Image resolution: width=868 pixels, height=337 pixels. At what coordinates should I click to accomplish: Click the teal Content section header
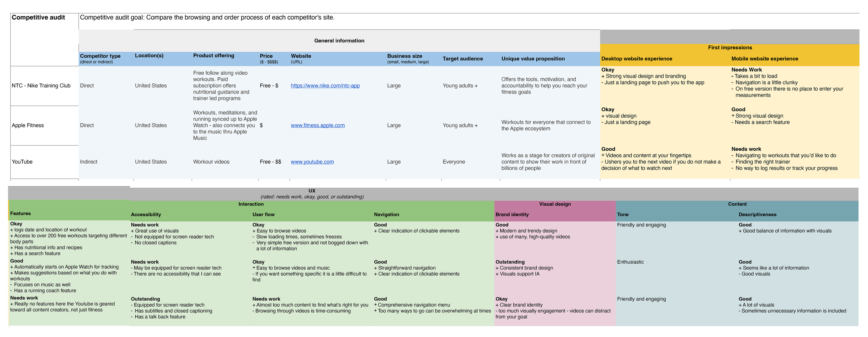(737, 204)
